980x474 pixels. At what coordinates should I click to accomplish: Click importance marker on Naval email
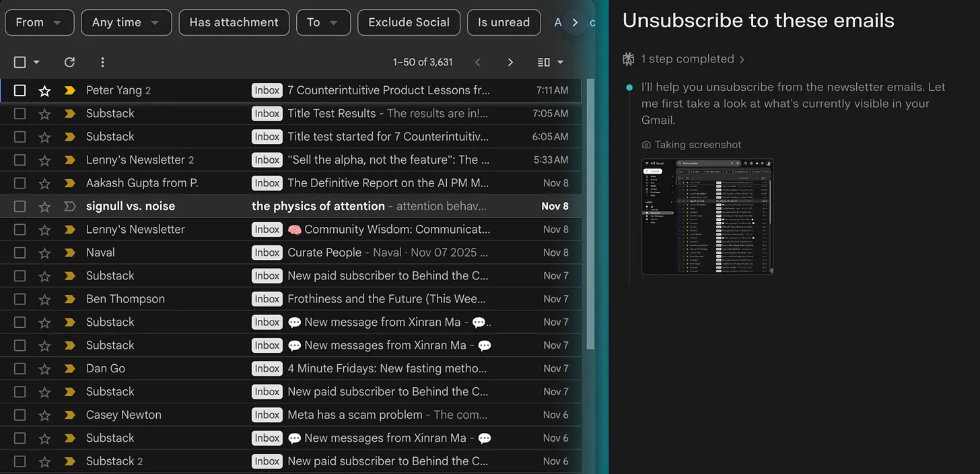coord(69,252)
